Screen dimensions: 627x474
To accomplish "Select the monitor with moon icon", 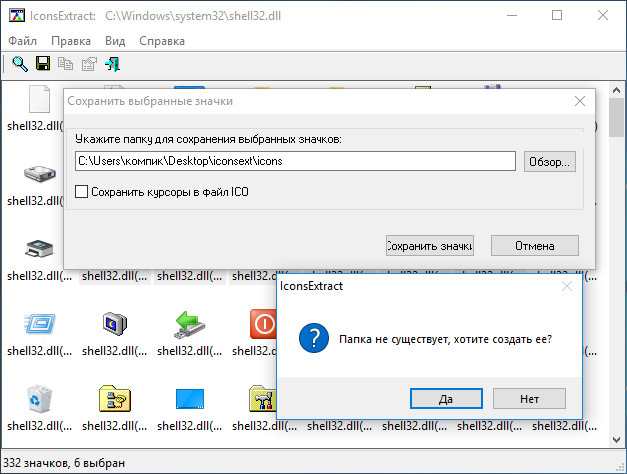I will click(x=114, y=323).
